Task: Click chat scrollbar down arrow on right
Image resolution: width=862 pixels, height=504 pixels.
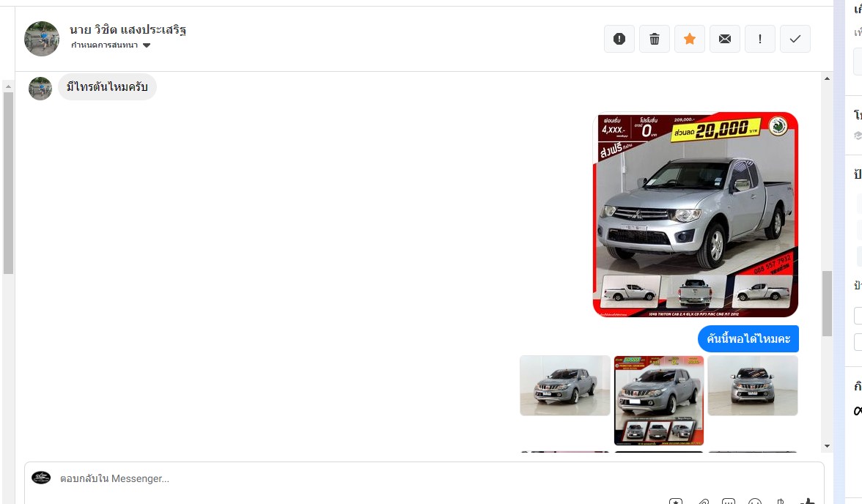Action: click(x=827, y=446)
